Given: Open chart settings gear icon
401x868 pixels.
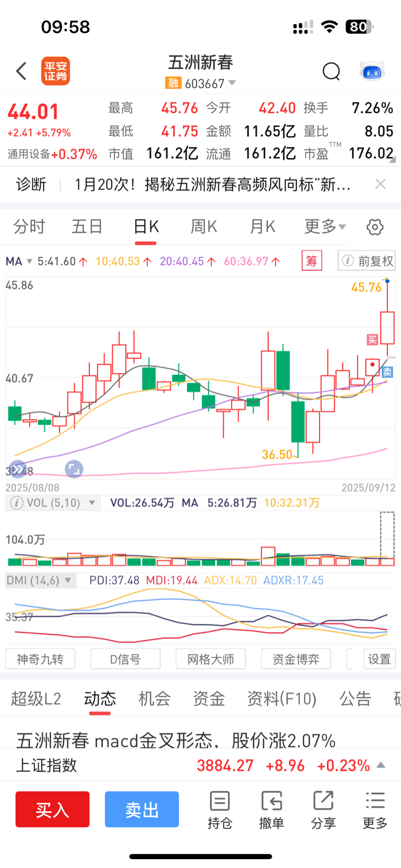Looking at the screenshot, I should point(375,227).
